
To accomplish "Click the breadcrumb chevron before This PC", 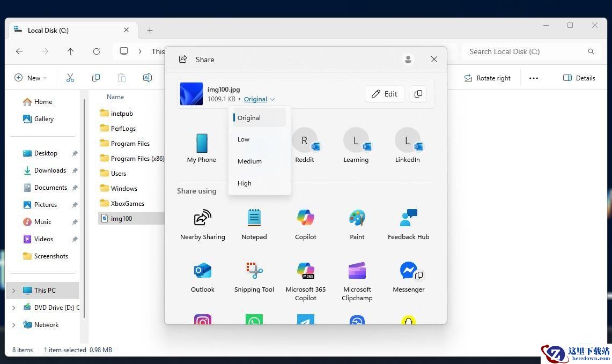I will point(140,51).
